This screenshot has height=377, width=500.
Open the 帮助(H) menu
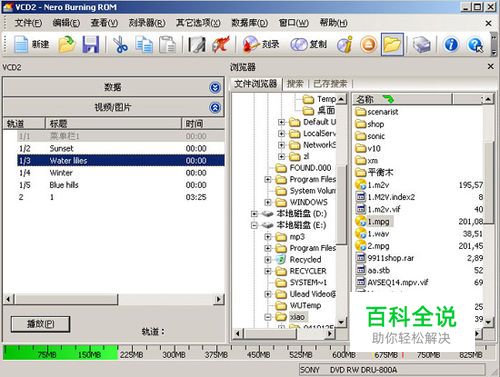click(x=333, y=23)
